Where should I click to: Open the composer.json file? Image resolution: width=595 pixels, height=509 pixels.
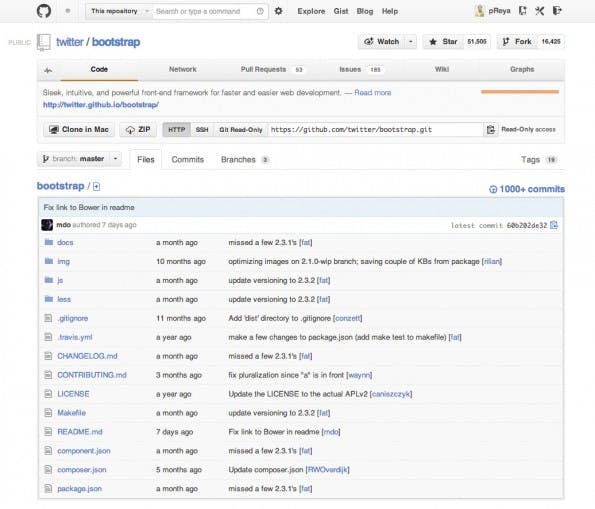click(82, 470)
